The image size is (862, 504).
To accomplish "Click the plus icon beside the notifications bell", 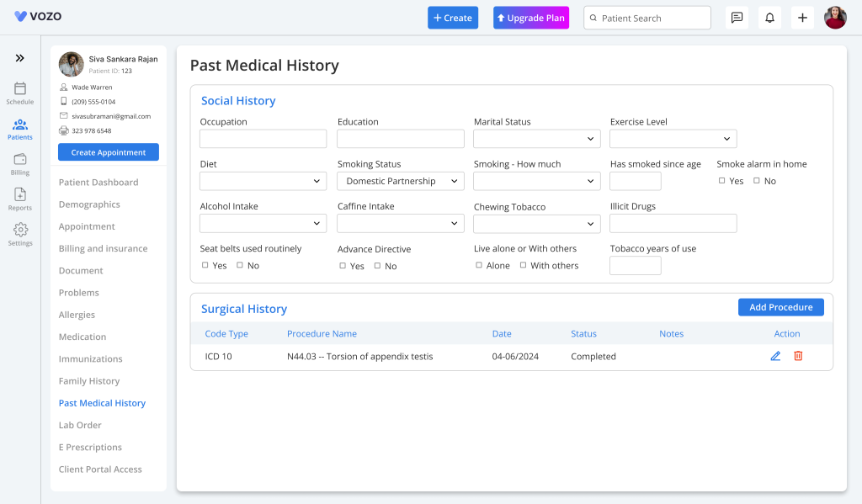I will (802, 18).
